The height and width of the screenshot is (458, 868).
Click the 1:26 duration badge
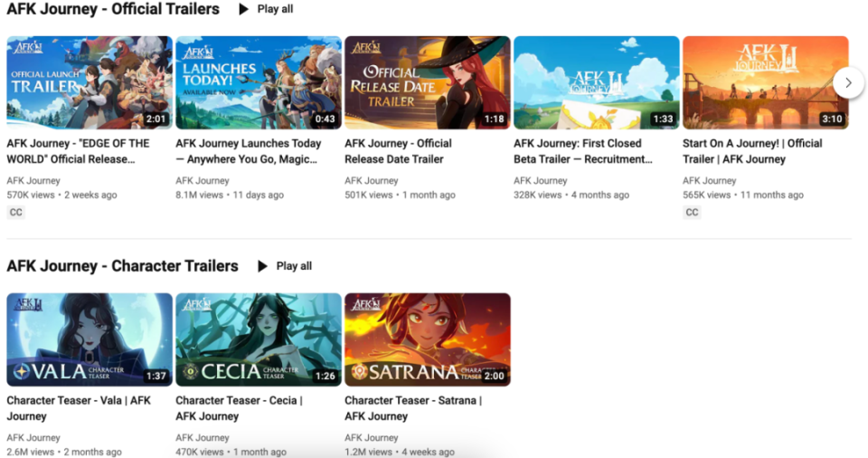[325, 376]
